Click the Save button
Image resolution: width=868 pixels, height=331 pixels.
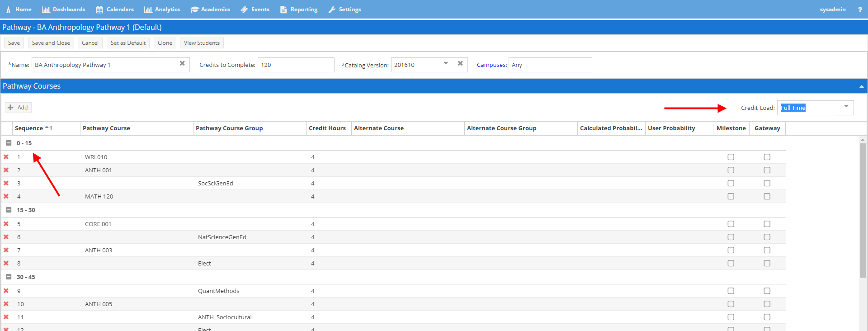click(14, 43)
